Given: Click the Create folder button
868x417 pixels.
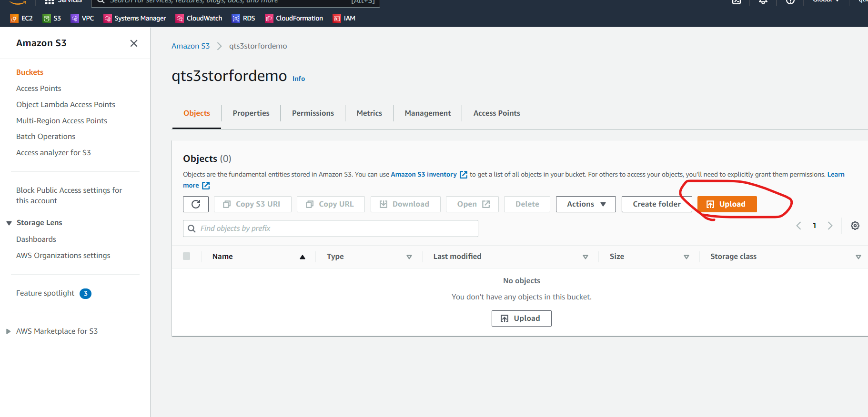Looking at the screenshot, I should click(x=656, y=204).
